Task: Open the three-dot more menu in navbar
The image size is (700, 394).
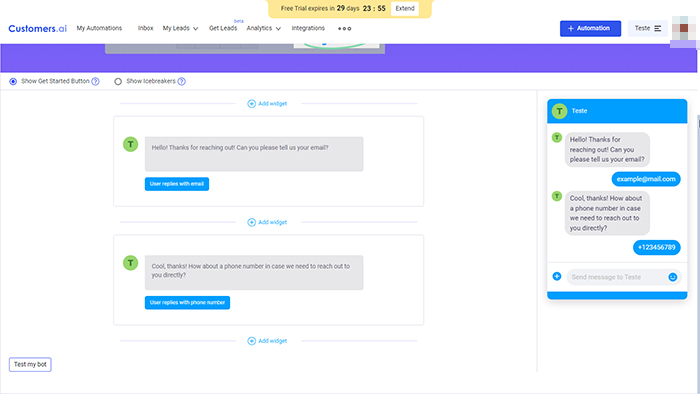Action: pos(344,29)
